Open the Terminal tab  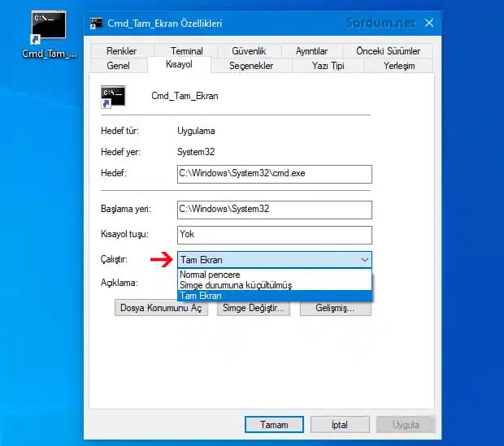(x=186, y=51)
